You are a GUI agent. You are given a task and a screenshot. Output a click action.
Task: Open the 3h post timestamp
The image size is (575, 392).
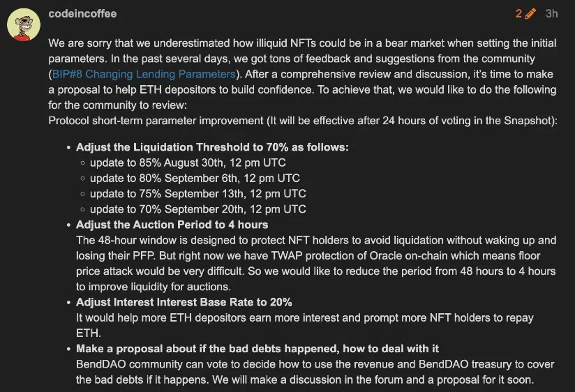pos(551,14)
